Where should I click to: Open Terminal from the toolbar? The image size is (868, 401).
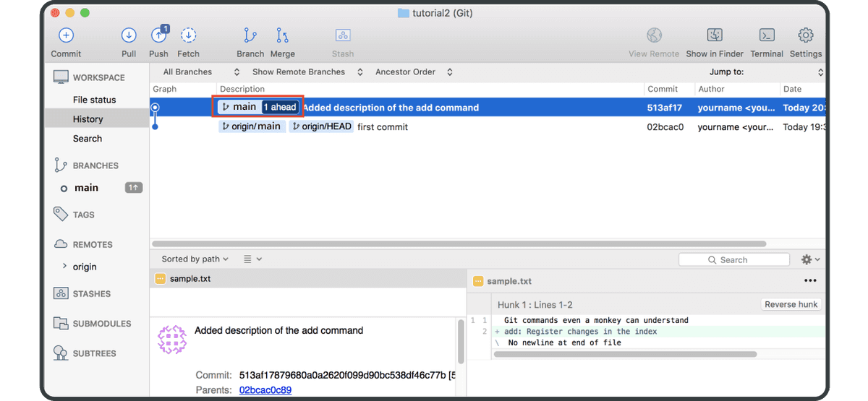point(767,35)
